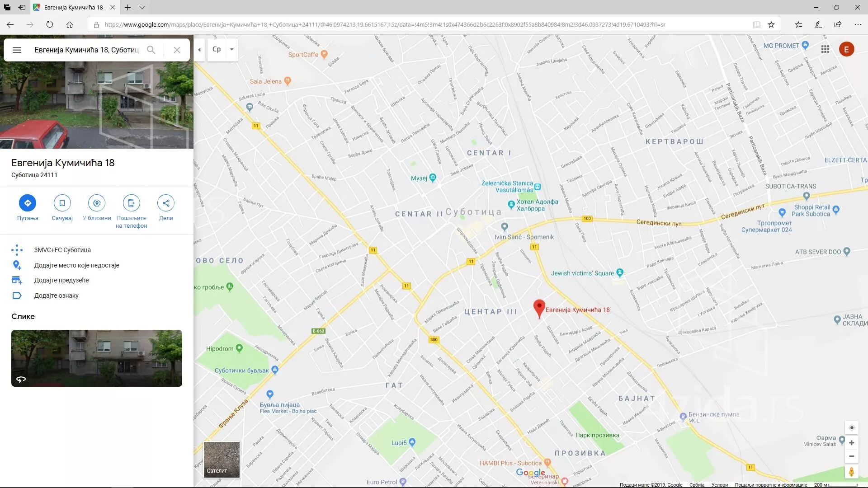Image resolution: width=868 pixels, height=488 pixels.
Task: Click the Share (Дели) icon
Action: point(166,203)
